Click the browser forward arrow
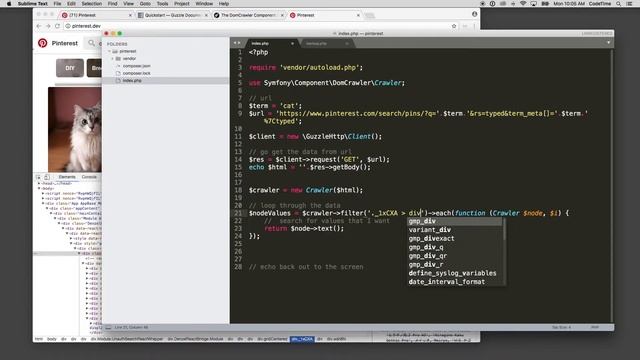This screenshot has height=360, width=640. [x=48, y=26]
